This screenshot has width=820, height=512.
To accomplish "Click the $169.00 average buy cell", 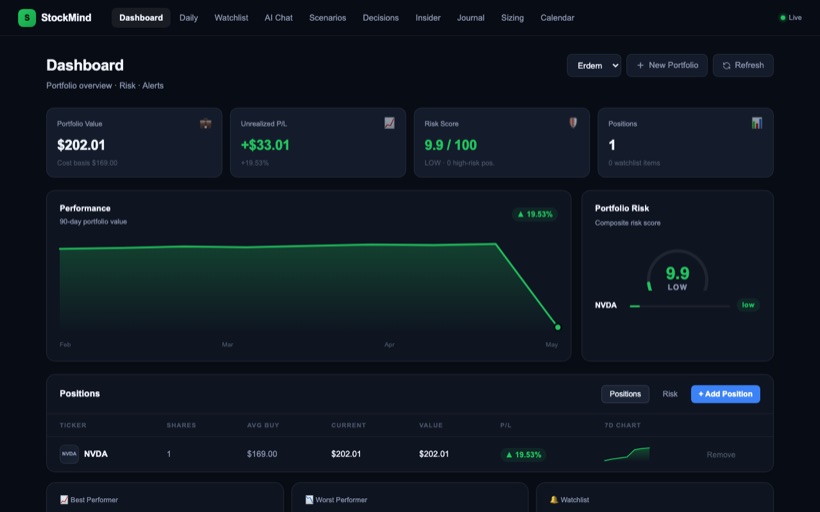I will coord(262,454).
